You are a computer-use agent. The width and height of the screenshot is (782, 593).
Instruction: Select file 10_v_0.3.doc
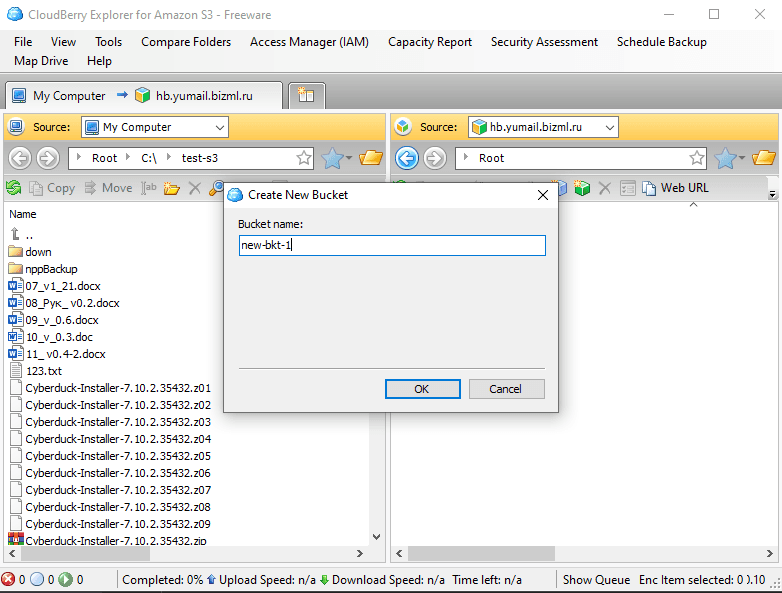pos(51,337)
